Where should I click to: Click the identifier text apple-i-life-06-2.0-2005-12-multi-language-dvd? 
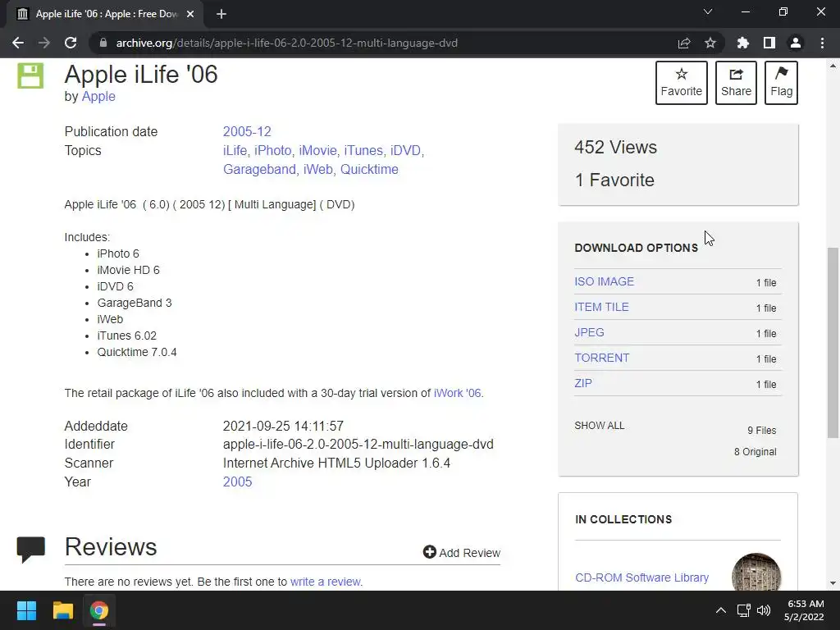[358, 444]
